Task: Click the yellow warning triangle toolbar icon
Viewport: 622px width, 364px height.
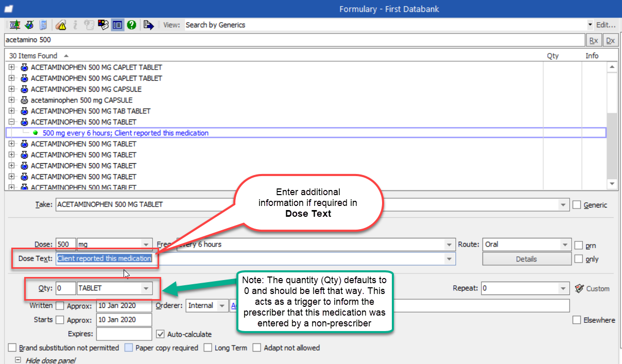Action: [61, 25]
